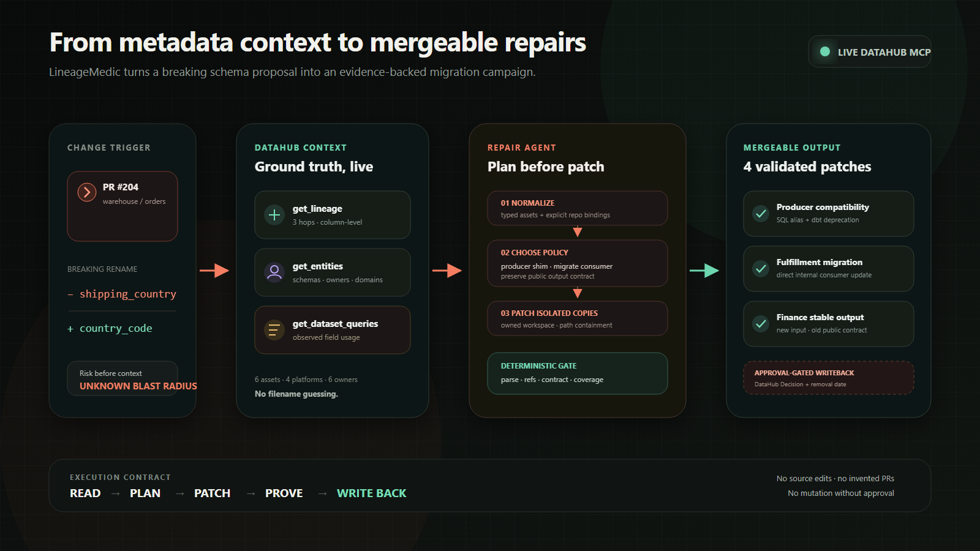
Task: Expand the 01 NORMALIZE step card
Action: coord(578,208)
